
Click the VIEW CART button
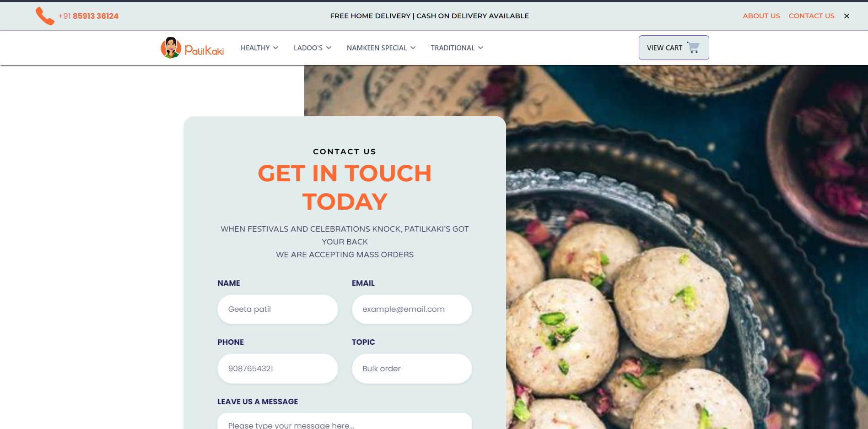[674, 48]
